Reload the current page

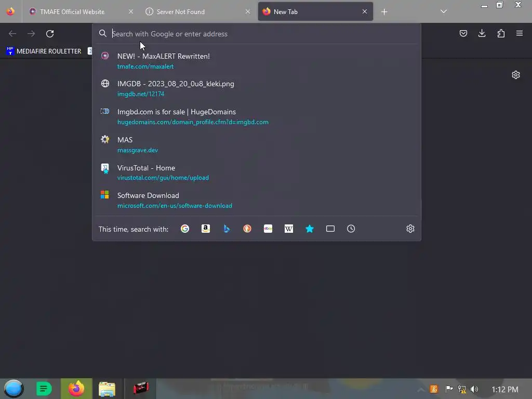(x=50, y=34)
